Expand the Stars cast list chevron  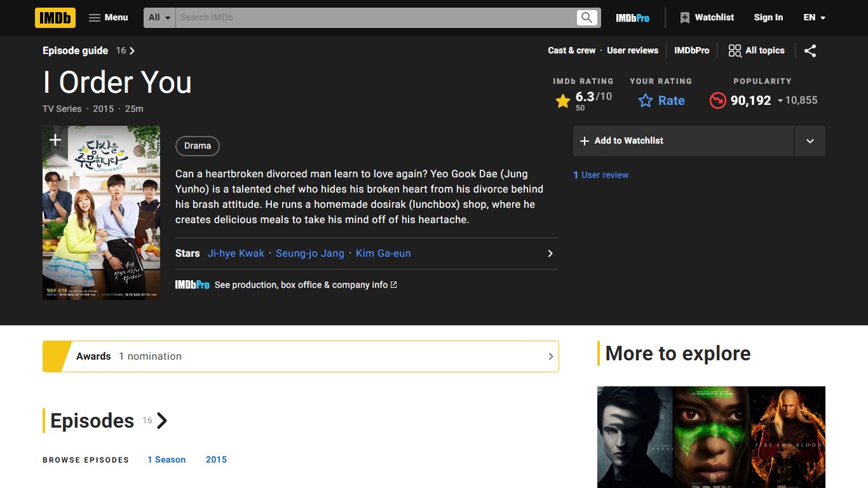(x=550, y=254)
